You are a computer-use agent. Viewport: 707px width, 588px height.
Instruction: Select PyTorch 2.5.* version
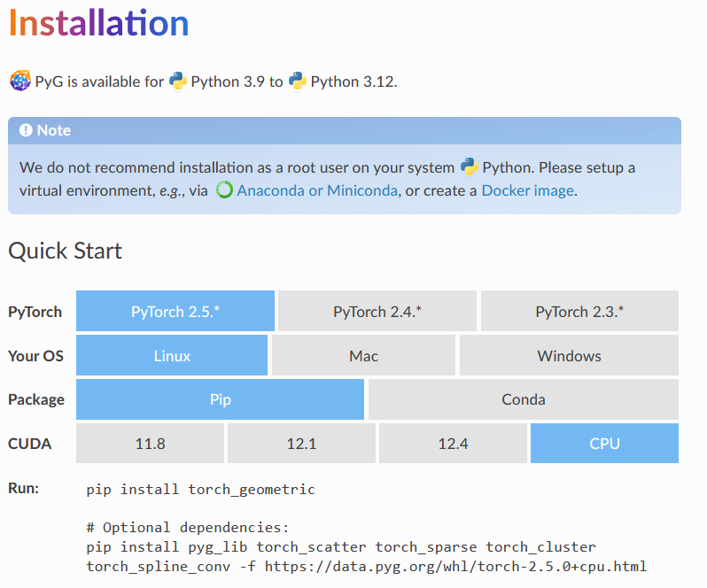(x=175, y=311)
